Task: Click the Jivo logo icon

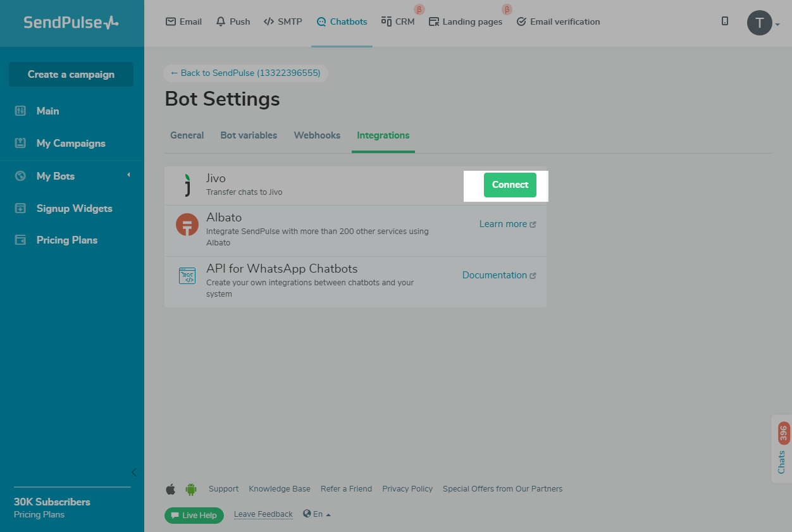Action: 187,185
